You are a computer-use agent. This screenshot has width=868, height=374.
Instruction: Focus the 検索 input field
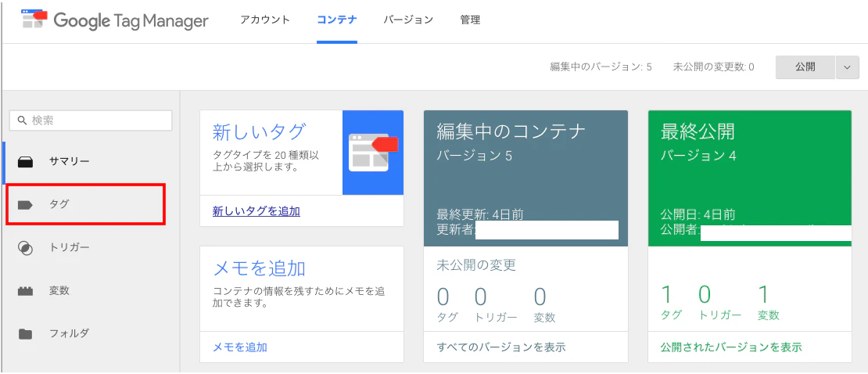click(x=91, y=120)
